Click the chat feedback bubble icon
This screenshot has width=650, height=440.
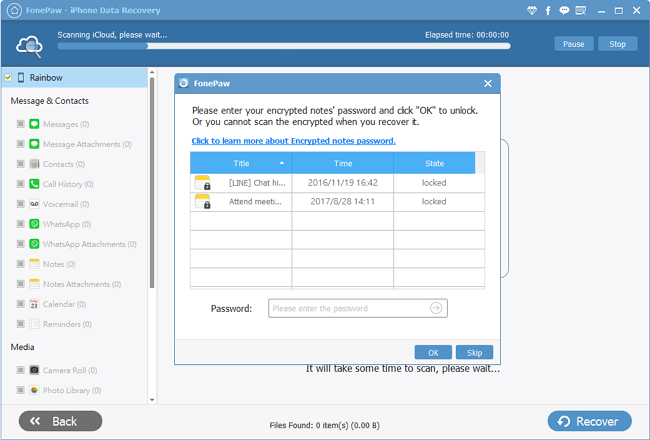point(564,10)
